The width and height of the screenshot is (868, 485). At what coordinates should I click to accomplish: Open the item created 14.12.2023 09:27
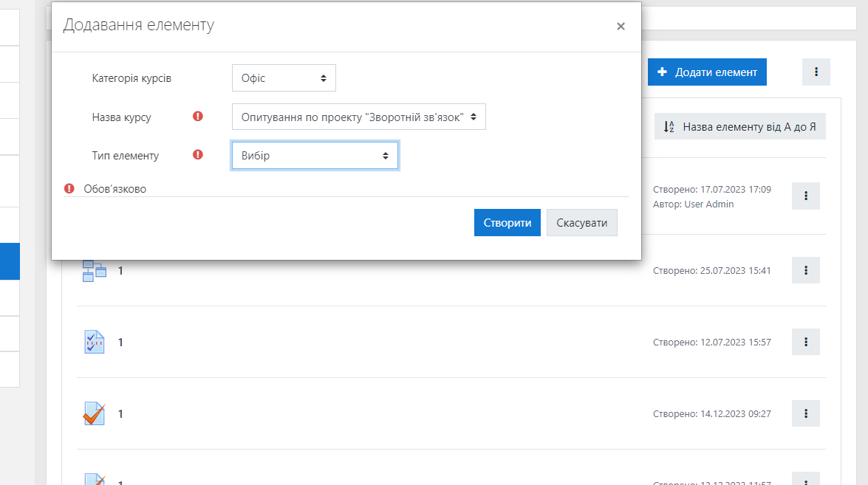click(120, 414)
